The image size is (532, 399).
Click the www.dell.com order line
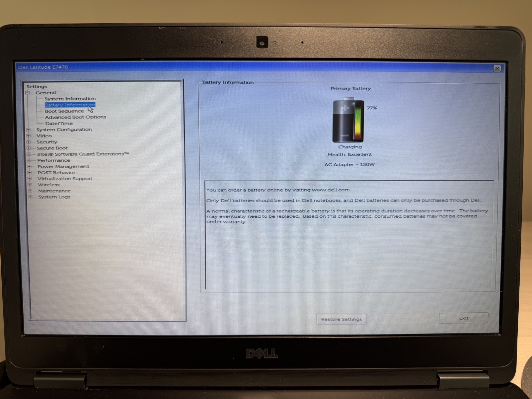tap(278, 190)
